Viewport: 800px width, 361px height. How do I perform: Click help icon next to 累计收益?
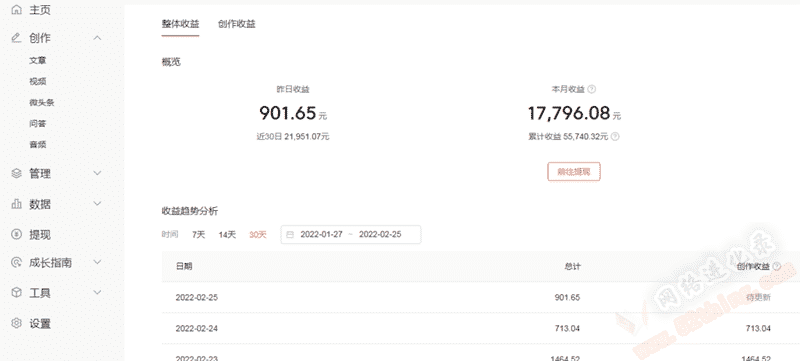[615, 137]
